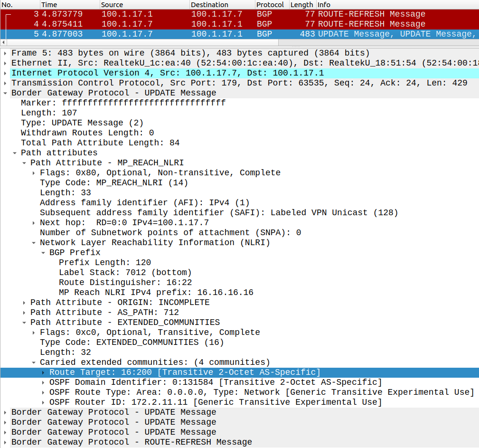Select the Length: 32 field
Image resolution: width=479 pixels, height=448 pixels.
[x=66, y=353]
